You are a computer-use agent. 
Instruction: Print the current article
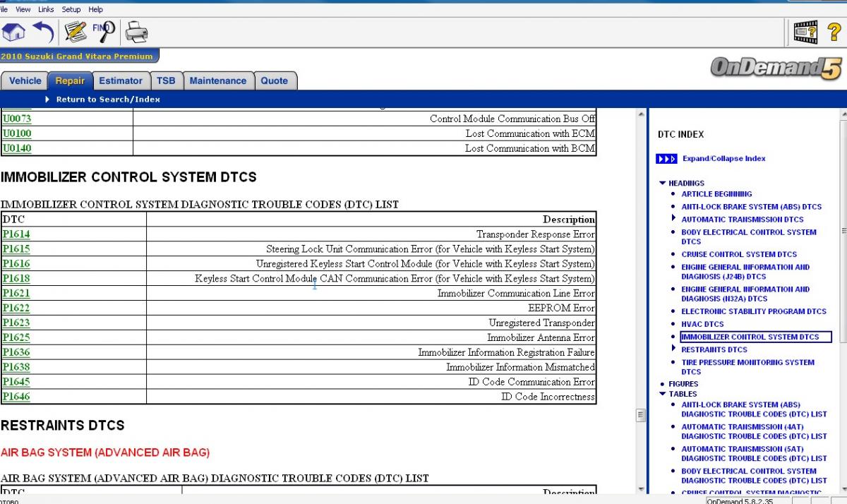136,32
